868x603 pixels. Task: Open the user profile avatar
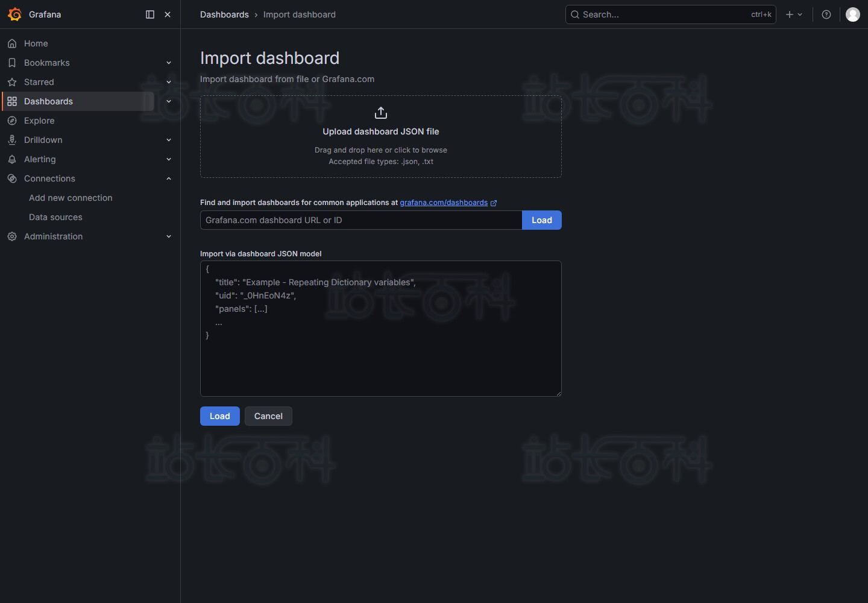[853, 14]
